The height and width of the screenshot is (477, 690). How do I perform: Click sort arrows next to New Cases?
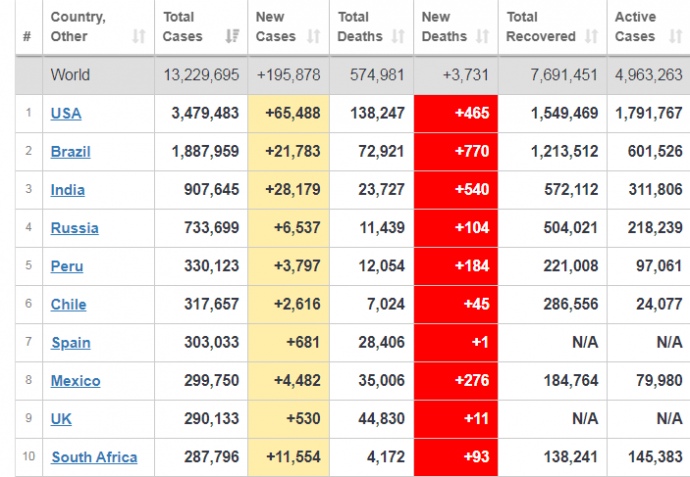pyautogui.click(x=314, y=37)
